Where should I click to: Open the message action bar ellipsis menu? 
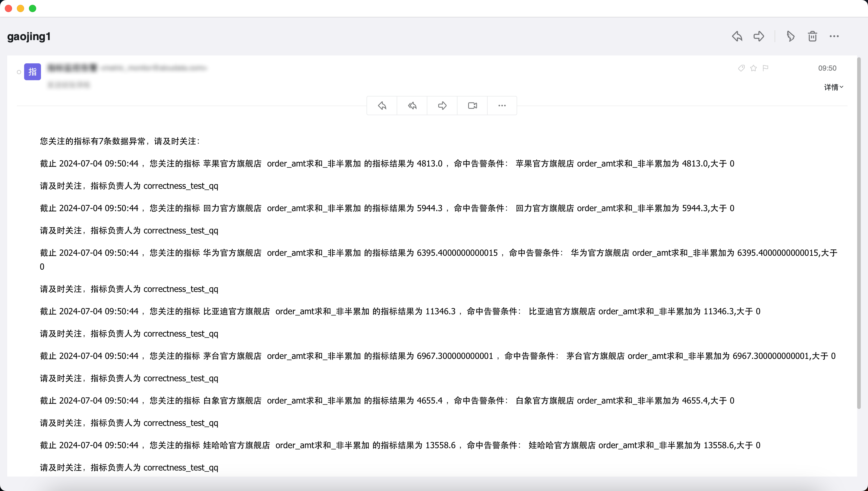(502, 106)
